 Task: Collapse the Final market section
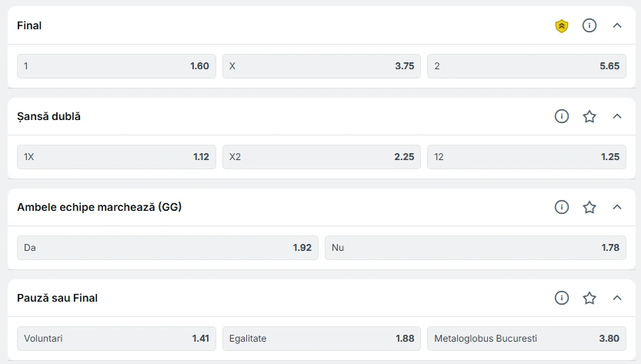[617, 25]
